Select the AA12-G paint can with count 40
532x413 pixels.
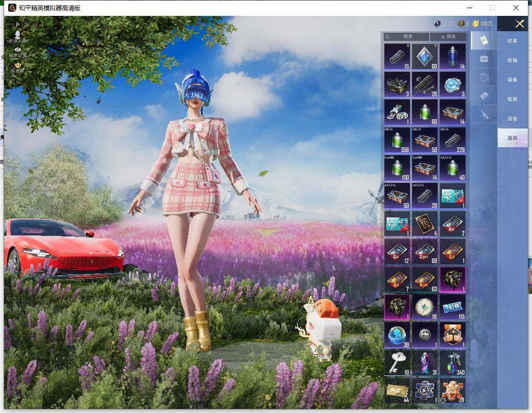click(453, 168)
